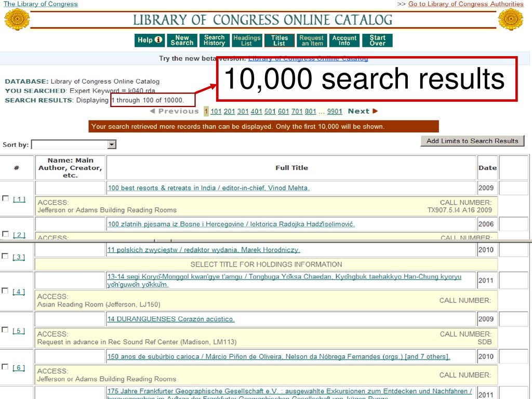Jump to results page 601
Viewport: 532px width, 399px height.
pos(284,111)
